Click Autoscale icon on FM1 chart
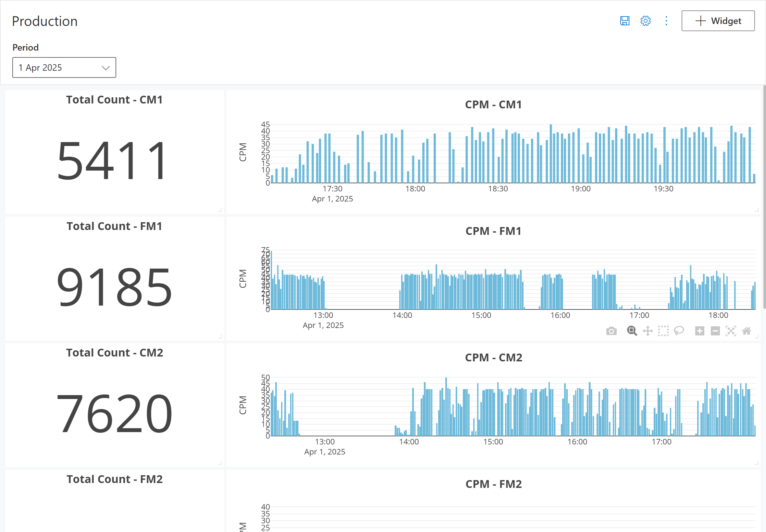Image resolution: width=766 pixels, height=532 pixels. pyautogui.click(x=731, y=331)
